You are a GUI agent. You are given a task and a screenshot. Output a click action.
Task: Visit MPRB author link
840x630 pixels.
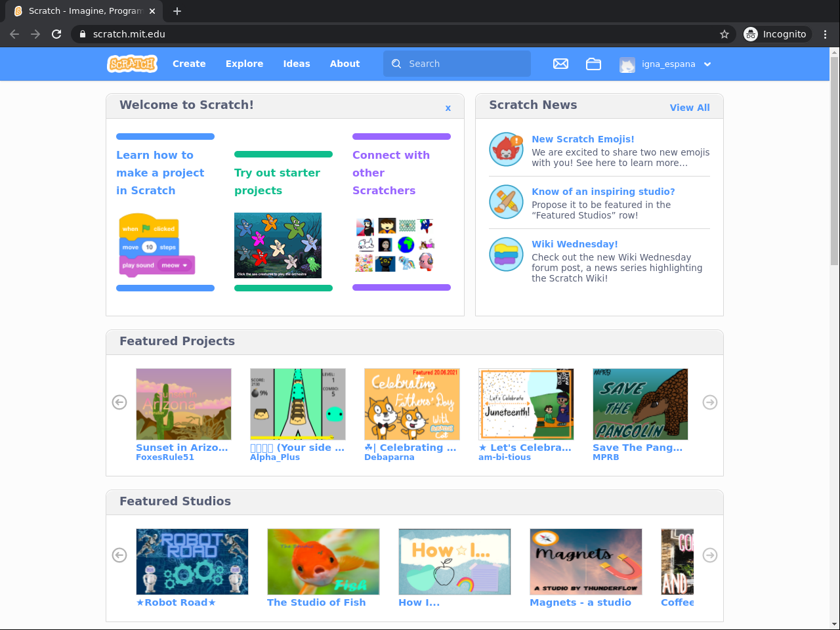pos(606,457)
